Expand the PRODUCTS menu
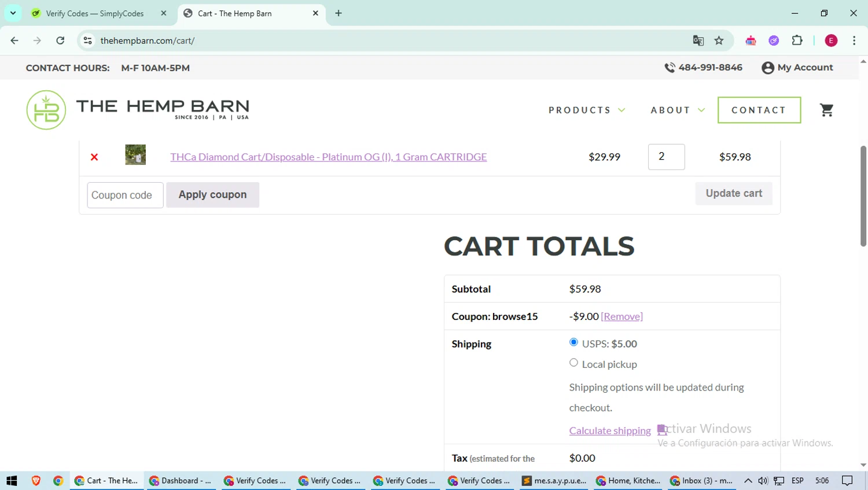This screenshot has width=868, height=490. click(x=587, y=110)
